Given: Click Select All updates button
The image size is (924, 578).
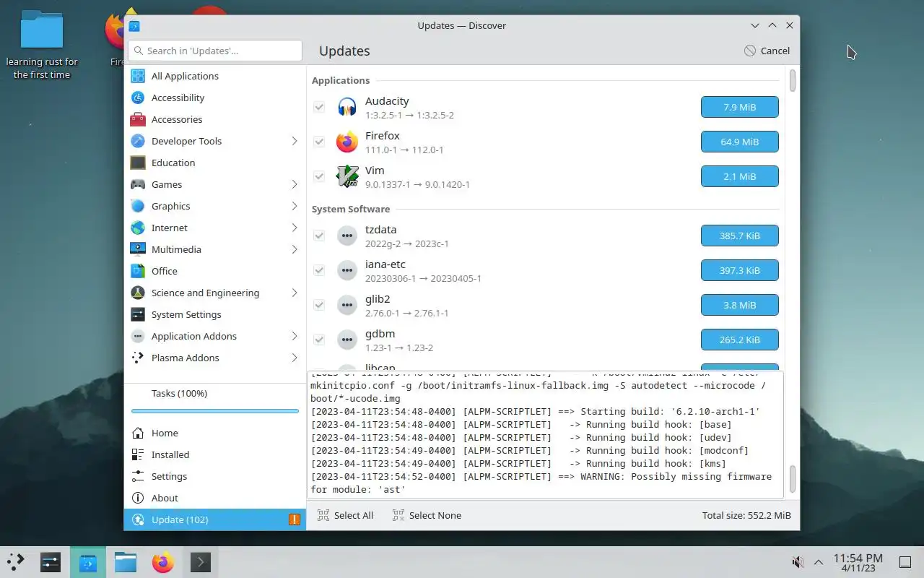Looking at the screenshot, I should (345, 515).
